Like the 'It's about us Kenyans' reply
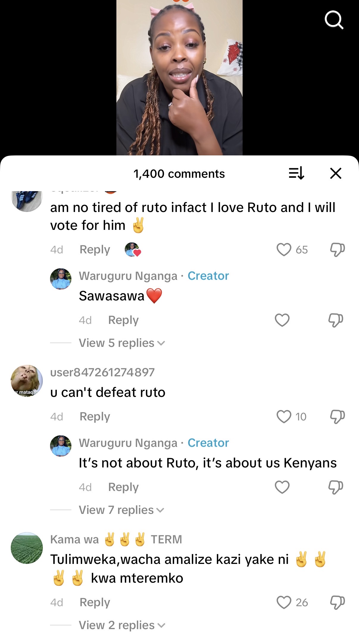The height and width of the screenshot is (644, 359). (x=282, y=487)
